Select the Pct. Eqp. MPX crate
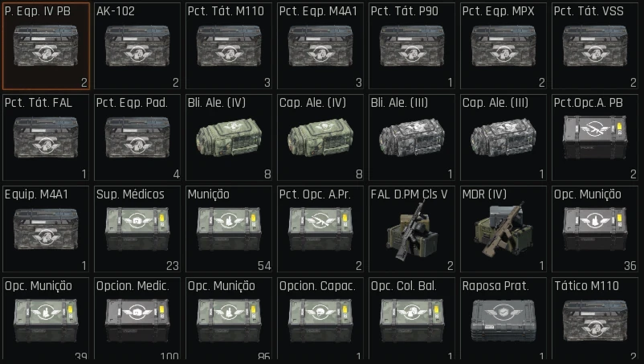The height and width of the screenshot is (364, 644). coord(503,46)
